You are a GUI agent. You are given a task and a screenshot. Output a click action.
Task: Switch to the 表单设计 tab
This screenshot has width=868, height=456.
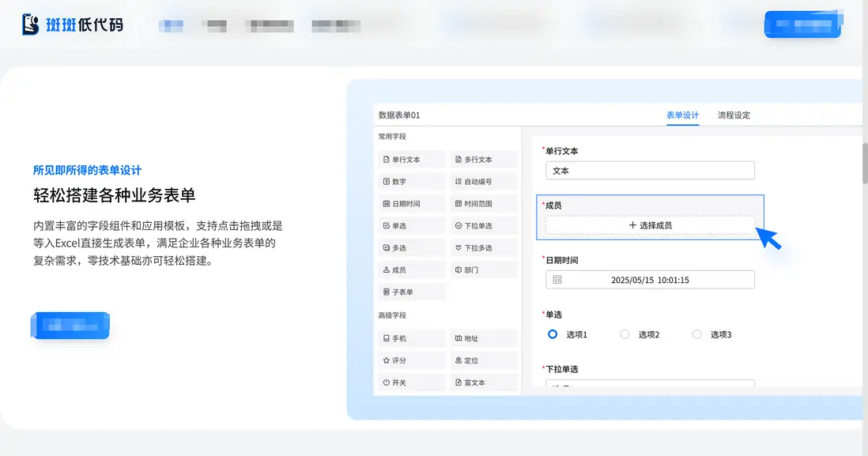(x=681, y=115)
